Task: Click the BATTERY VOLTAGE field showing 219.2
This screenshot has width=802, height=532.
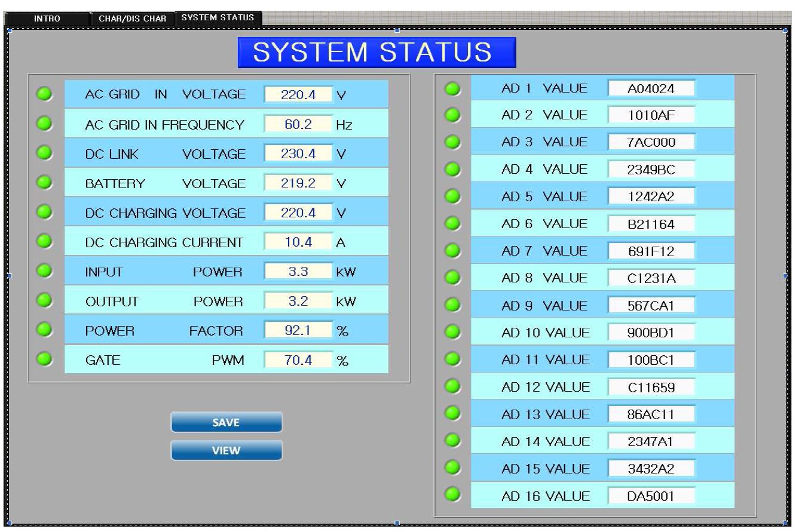Action: tap(298, 183)
